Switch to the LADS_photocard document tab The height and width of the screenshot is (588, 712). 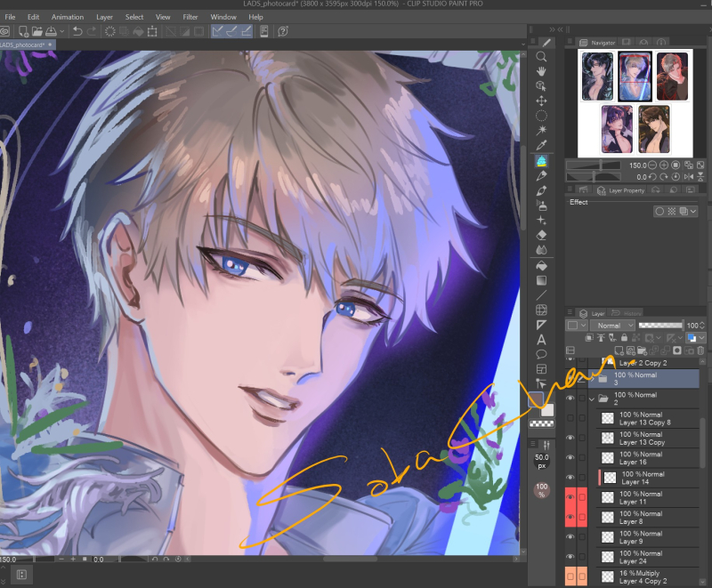tap(26, 44)
